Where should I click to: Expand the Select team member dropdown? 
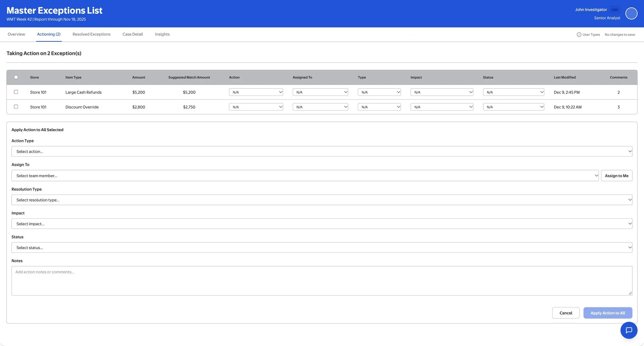pyautogui.click(x=305, y=176)
